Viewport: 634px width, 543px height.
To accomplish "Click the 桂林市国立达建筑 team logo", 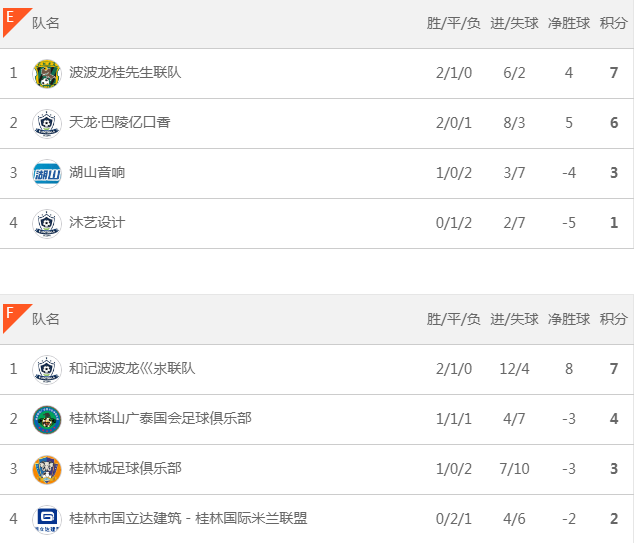I will (x=46, y=519).
